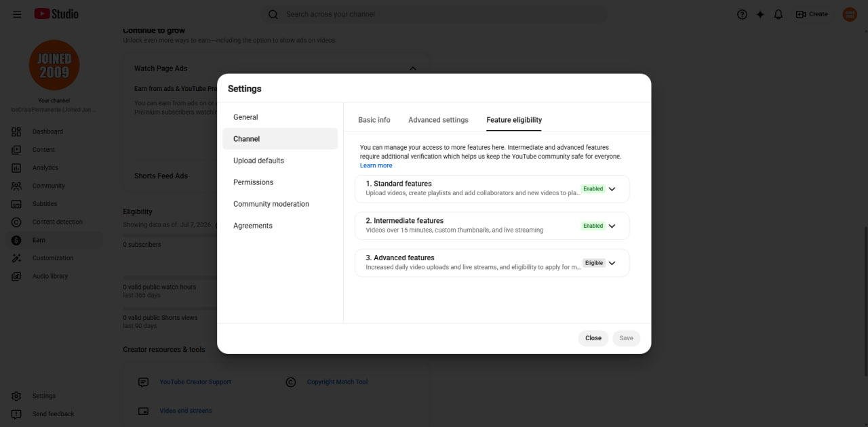Click the JOINED 2009 channel picture
The width and height of the screenshot is (868, 427).
[54, 65]
